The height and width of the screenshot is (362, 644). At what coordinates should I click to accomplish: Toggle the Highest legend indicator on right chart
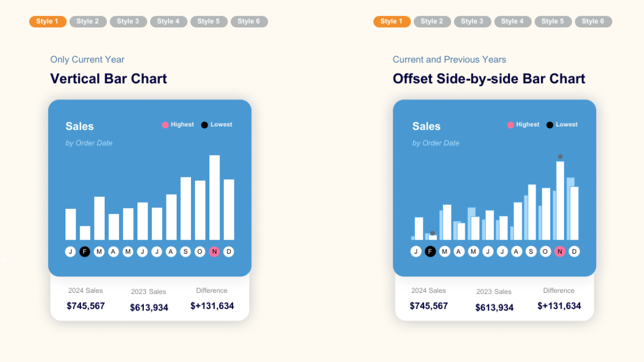pyautogui.click(x=510, y=124)
